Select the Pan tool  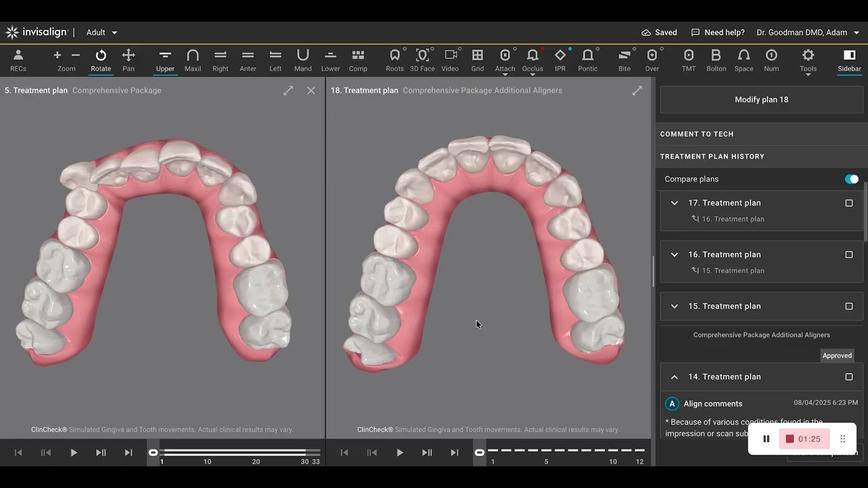click(128, 60)
